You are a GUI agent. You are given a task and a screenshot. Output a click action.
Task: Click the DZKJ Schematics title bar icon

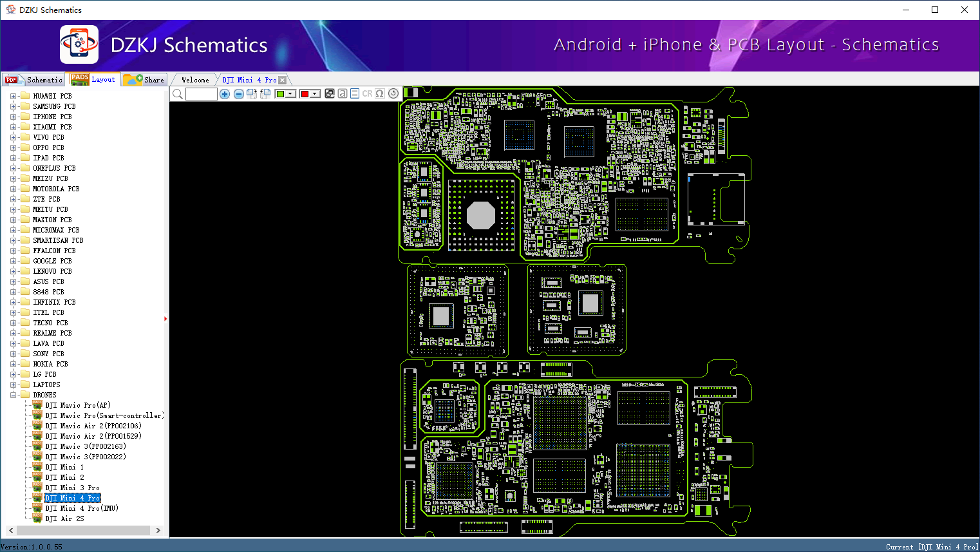(10, 10)
